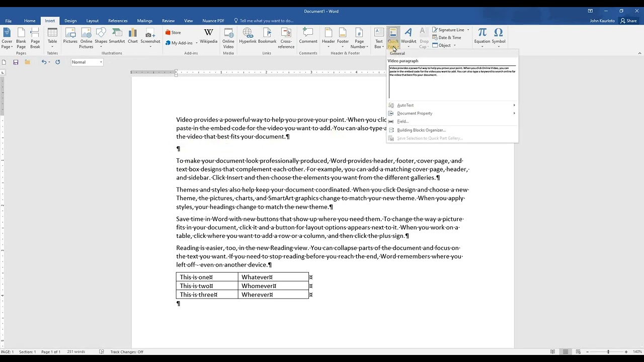Insert a Bookmark
The width and height of the screenshot is (644, 362).
tap(267, 36)
